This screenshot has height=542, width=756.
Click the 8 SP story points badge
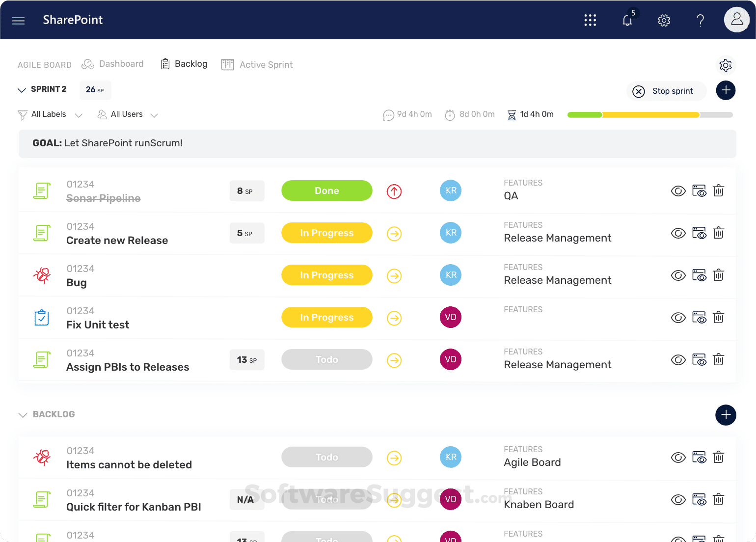click(247, 191)
